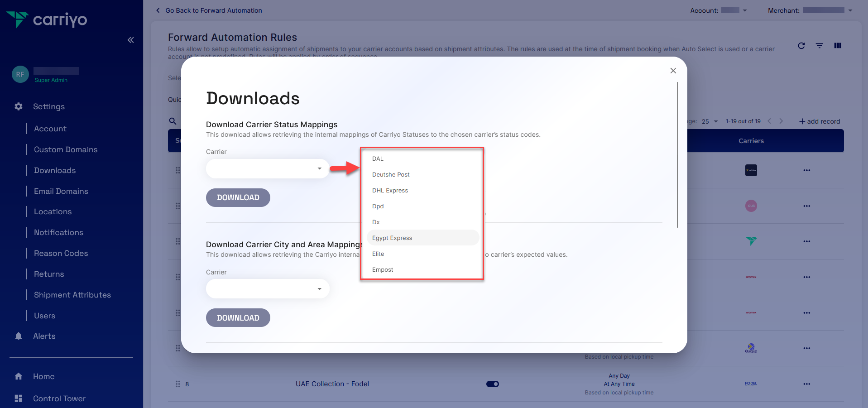This screenshot has width=868, height=408.
Task: Go to previous page arrow
Action: [769, 121]
